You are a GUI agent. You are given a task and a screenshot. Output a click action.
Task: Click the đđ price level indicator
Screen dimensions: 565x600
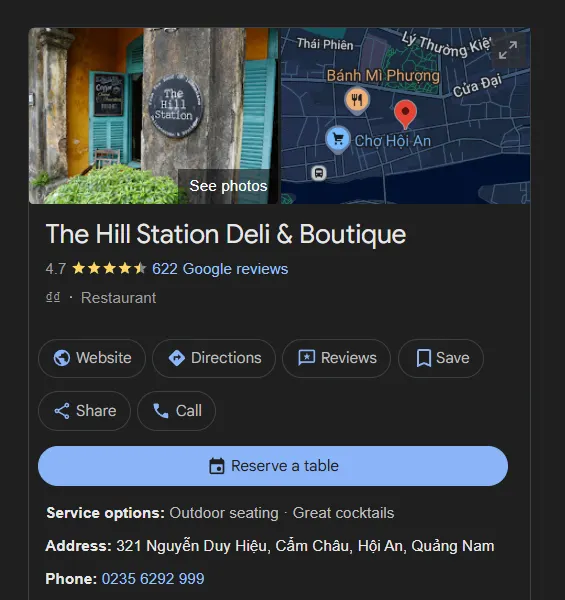[53, 297]
